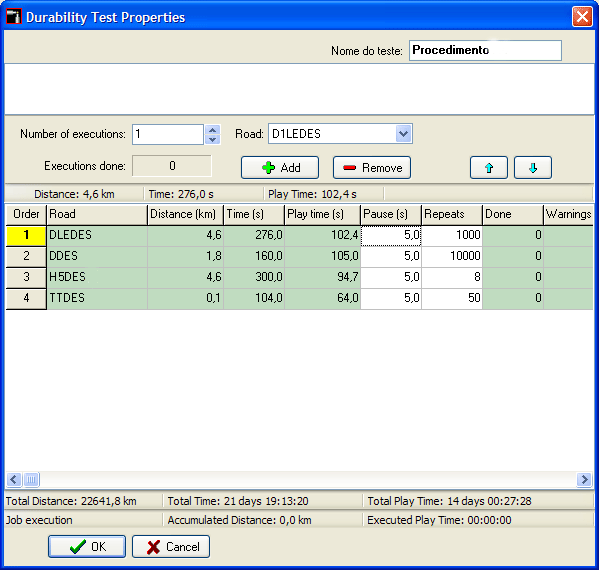This screenshot has width=599, height=570.
Task: Click the Cancel button
Action: click(171, 546)
